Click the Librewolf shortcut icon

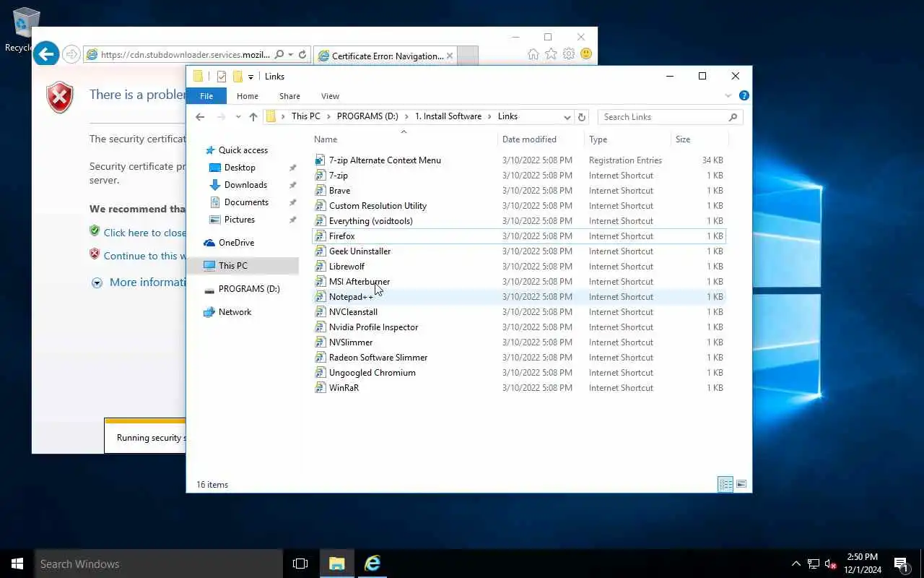321,267
